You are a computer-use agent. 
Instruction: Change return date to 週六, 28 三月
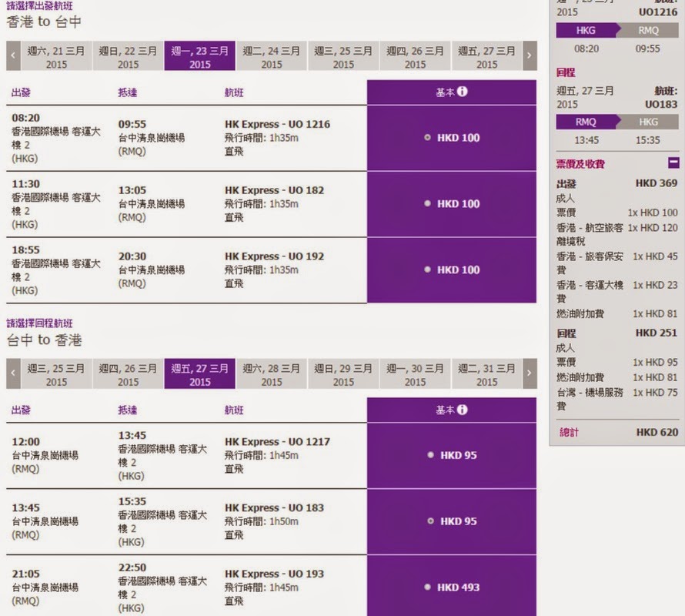coord(272,375)
